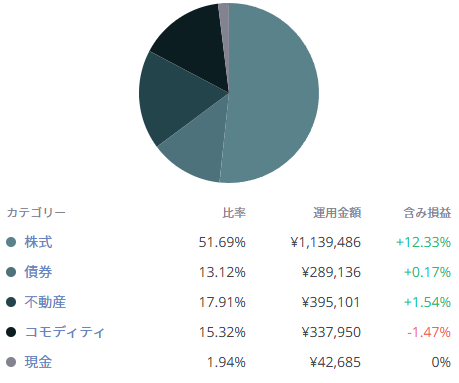Image resolution: width=459 pixels, height=383 pixels.
Task: Click the +12.33% gain value
Action: (423, 242)
